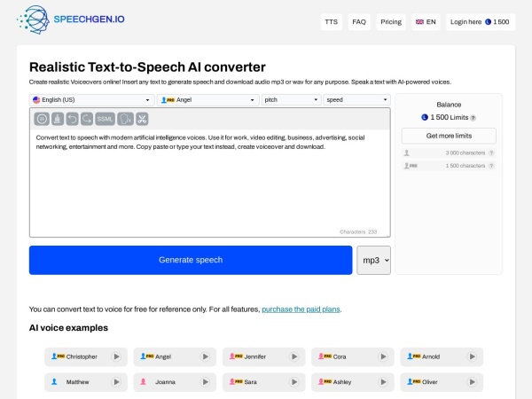Play the Arnold voice sample
The height and width of the screenshot is (399, 532).
471,356
